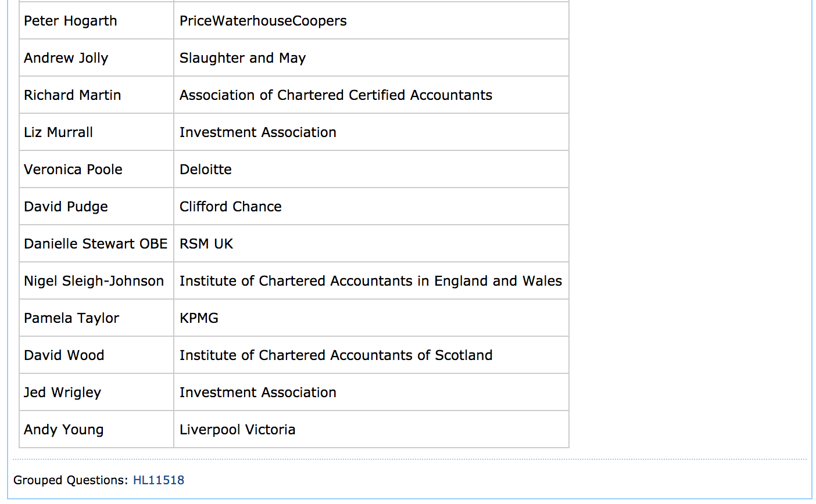Select Investment Association in Liz Murrall's row
The image size is (816, 504).
[257, 132]
